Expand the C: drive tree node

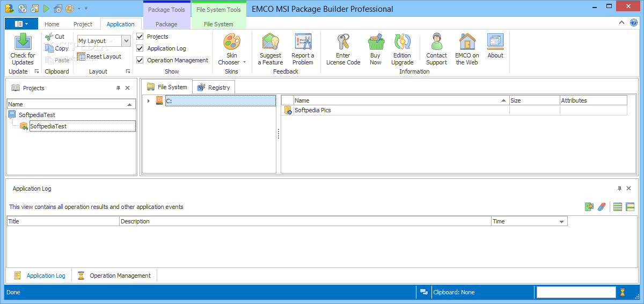click(x=149, y=100)
